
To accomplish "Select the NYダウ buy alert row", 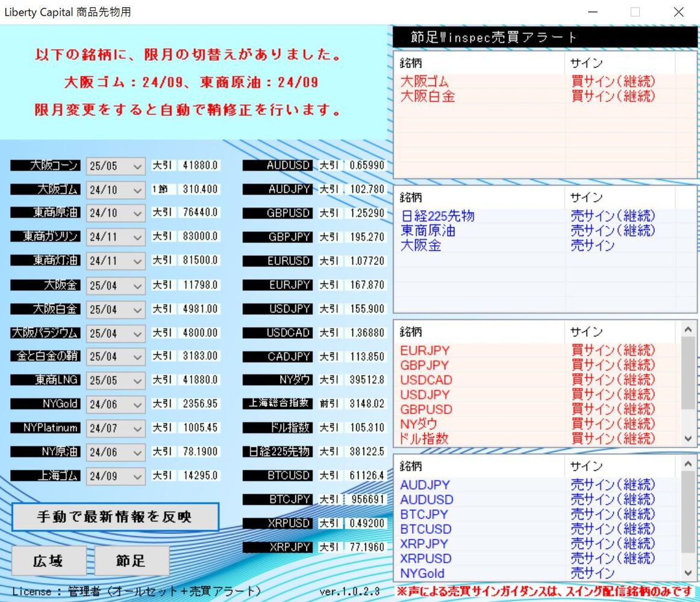I will (538, 424).
